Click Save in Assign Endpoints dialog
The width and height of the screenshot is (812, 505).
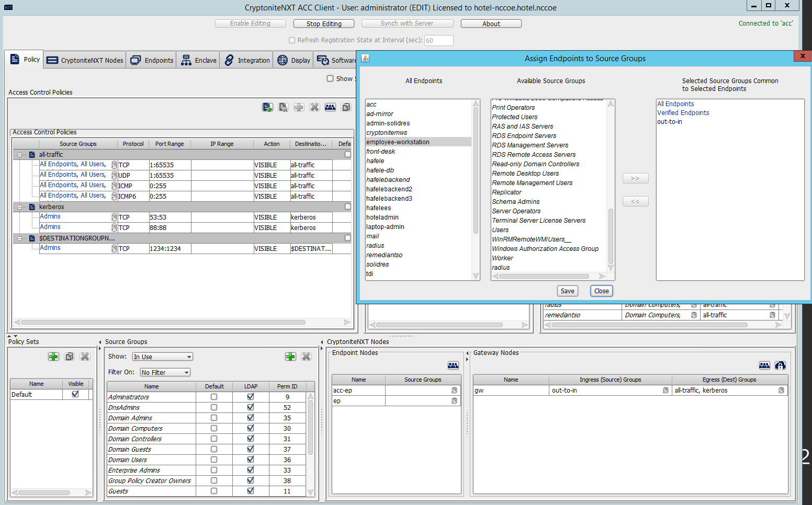[568, 291]
